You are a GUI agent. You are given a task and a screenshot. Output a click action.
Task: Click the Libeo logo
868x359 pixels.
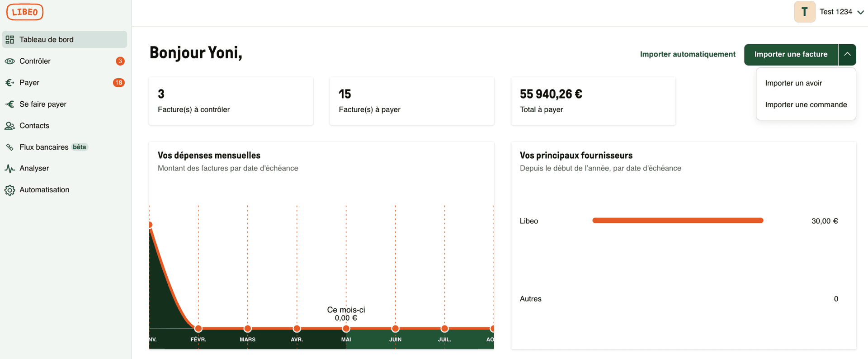coord(25,12)
